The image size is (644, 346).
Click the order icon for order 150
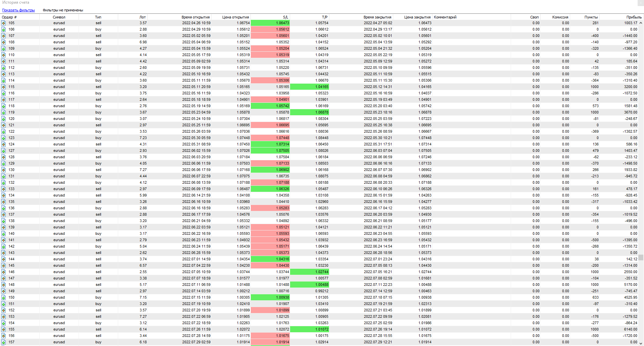[3, 298]
